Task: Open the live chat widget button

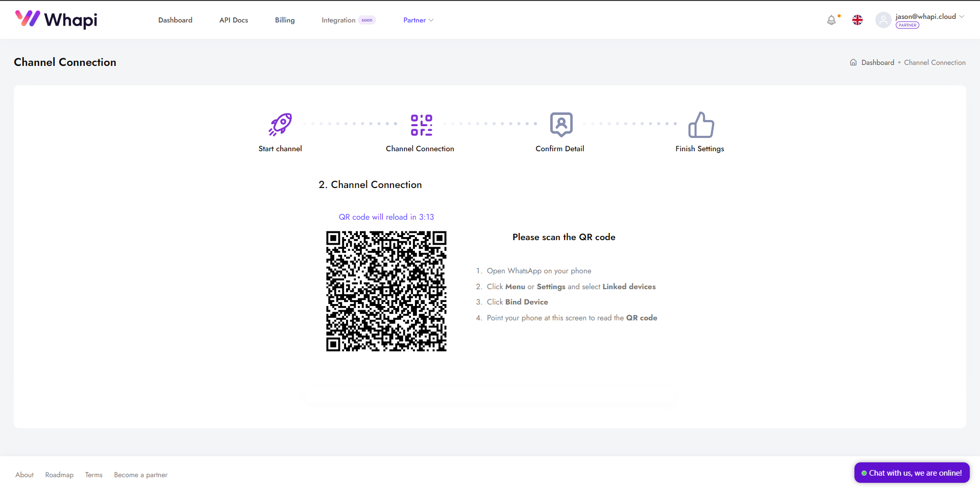Action: 912,473
